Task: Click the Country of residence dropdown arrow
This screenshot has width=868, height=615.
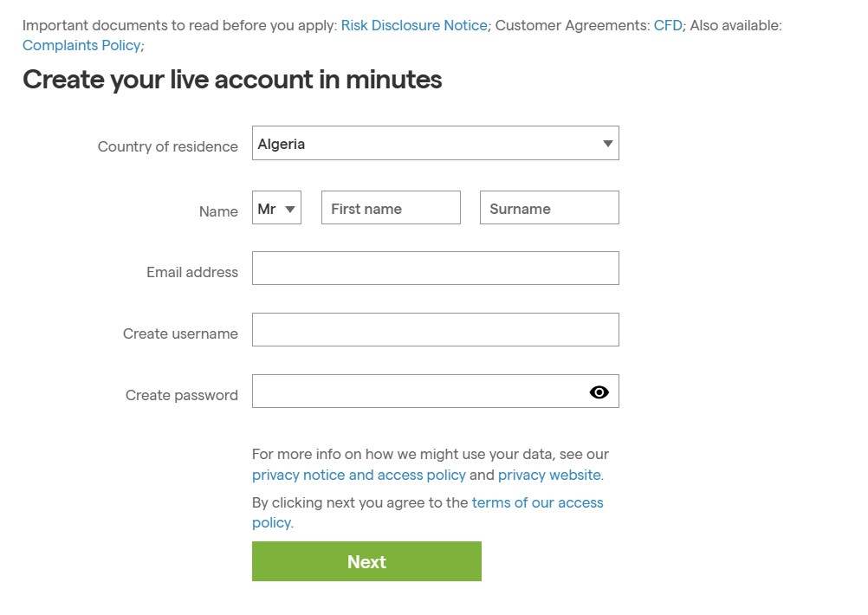Action: [x=607, y=144]
